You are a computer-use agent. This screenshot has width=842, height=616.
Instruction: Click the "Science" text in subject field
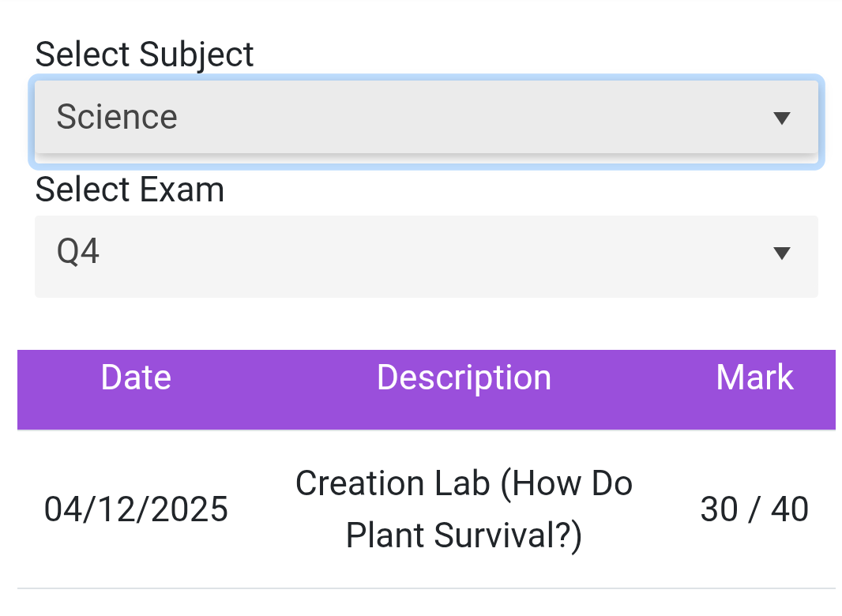pyautogui.click(x=117, y=118)
